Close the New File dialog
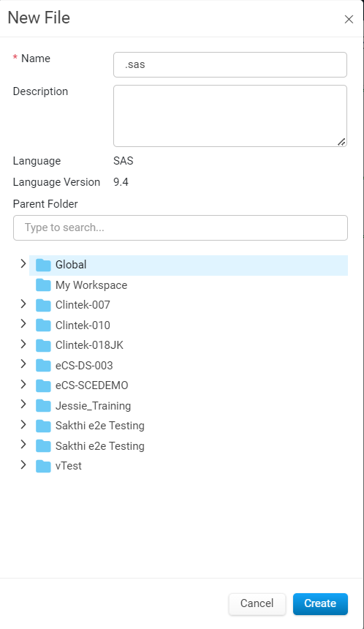 pyautogui.click(x=349, y=19)
